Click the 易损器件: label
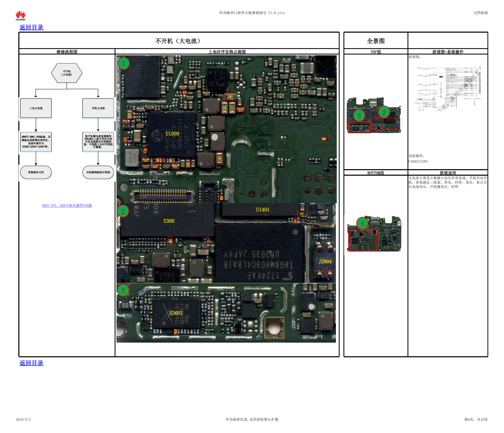The height and width of the screenshot is (433, 504). coord(416,156)
